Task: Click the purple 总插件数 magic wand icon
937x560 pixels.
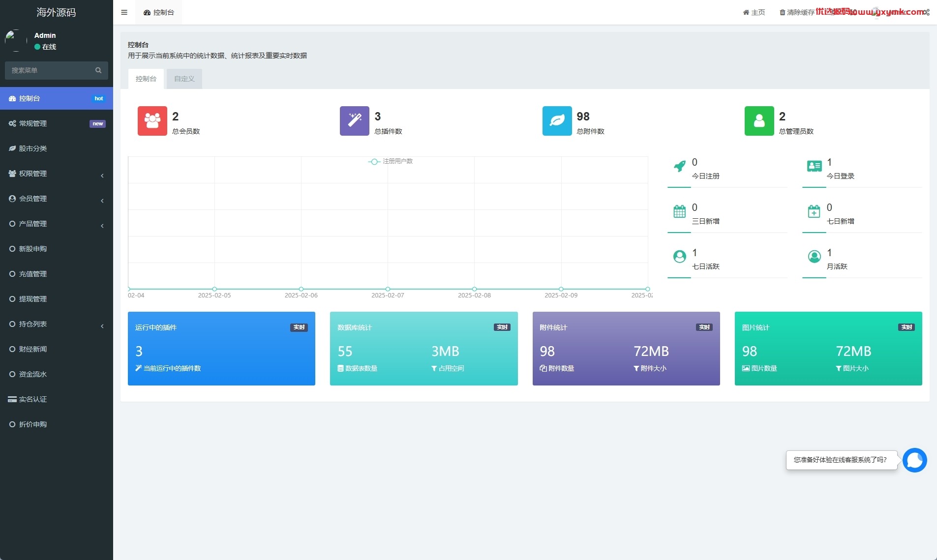Action: 355,121
